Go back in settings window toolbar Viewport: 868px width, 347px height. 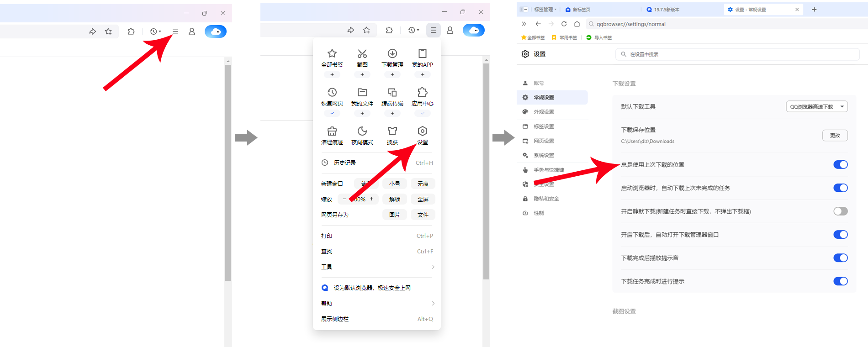[538, 24]
